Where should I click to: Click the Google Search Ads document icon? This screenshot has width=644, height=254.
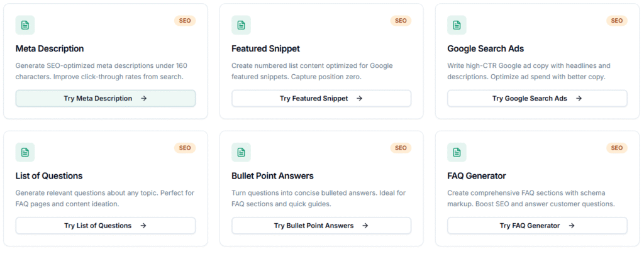click(457, 25)
